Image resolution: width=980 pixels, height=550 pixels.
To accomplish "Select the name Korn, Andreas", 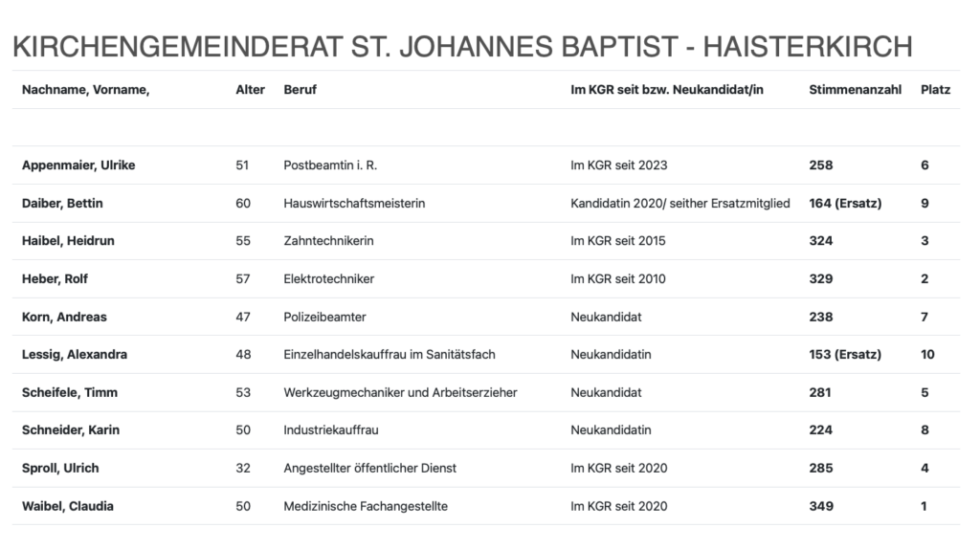I will tap(64, 317).
